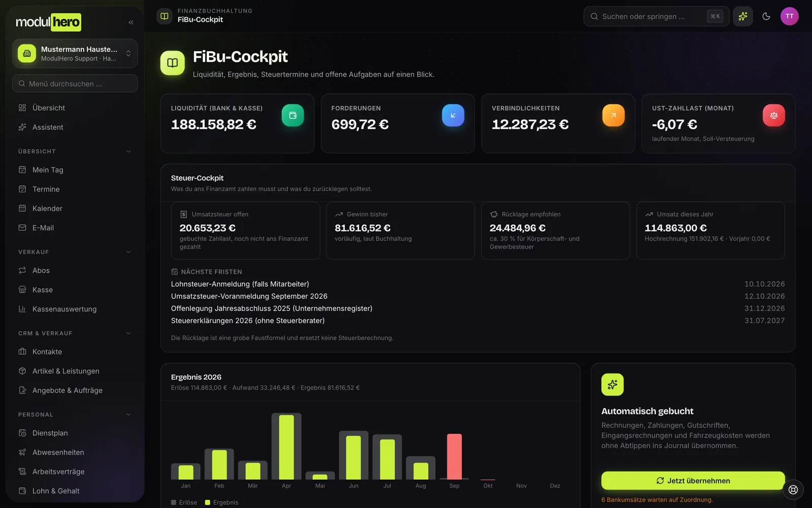Collapse the VERKAUF section

click(75, 252)
